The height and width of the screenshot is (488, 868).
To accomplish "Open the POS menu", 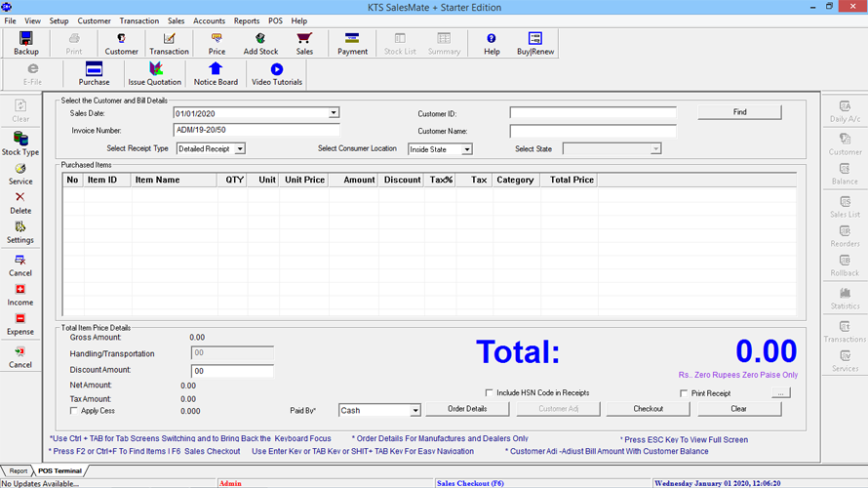I will (x=275, y=20).
